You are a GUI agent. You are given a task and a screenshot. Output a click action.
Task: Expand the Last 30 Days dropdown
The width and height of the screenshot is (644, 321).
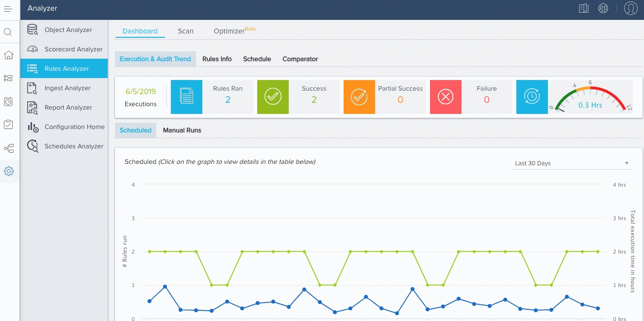[x=572, y=163]
